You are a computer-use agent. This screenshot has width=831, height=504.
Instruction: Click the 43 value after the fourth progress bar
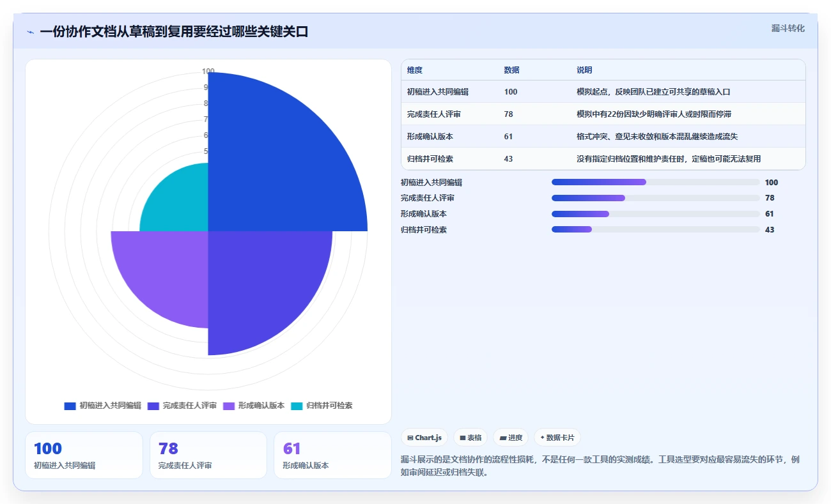click(770, 229)
